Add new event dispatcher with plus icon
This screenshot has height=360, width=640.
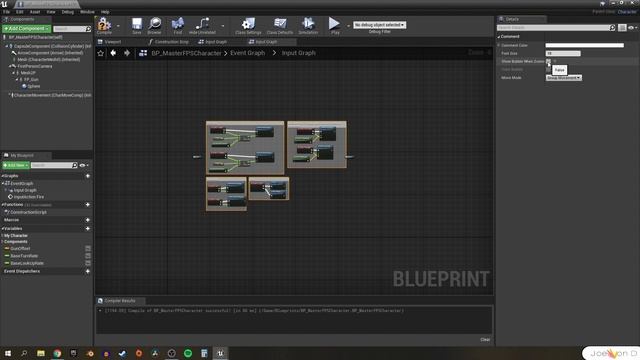(x=88, y=271)
